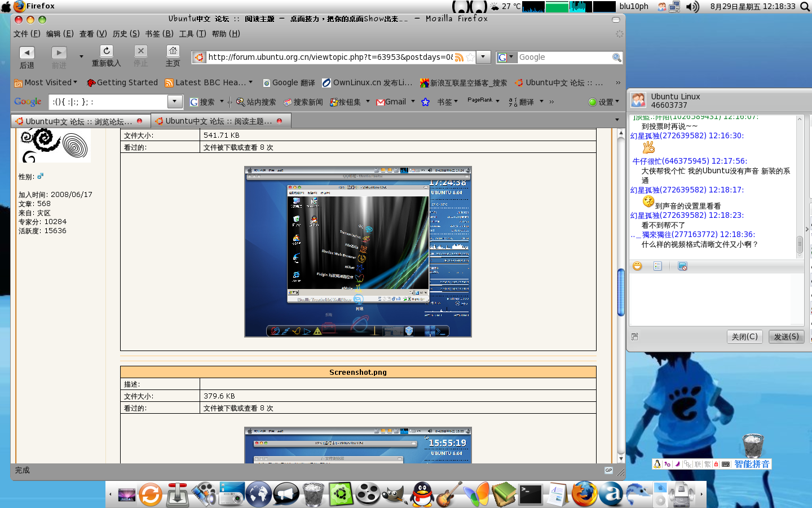
Task: Open Gmail from the Google toolbar
Action: (391, 102)
